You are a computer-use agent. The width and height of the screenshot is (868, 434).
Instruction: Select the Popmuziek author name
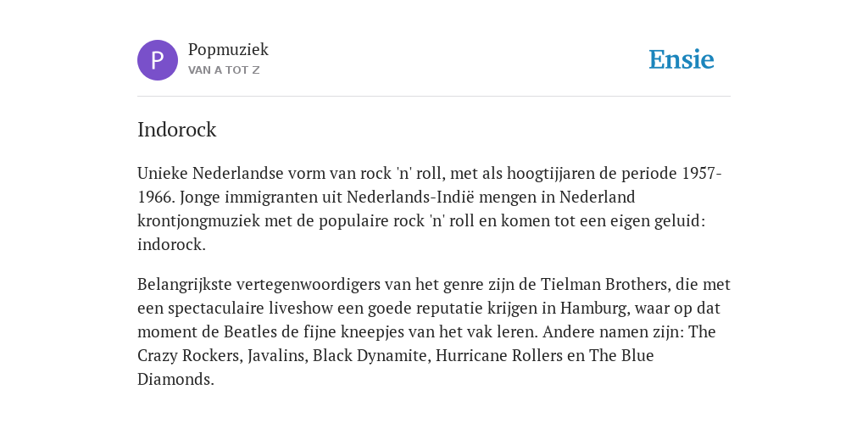click(x=228, y=49)
